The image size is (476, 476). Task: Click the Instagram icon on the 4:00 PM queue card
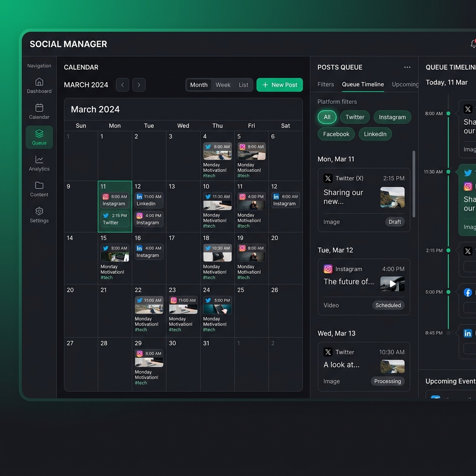tap(328, 269)
